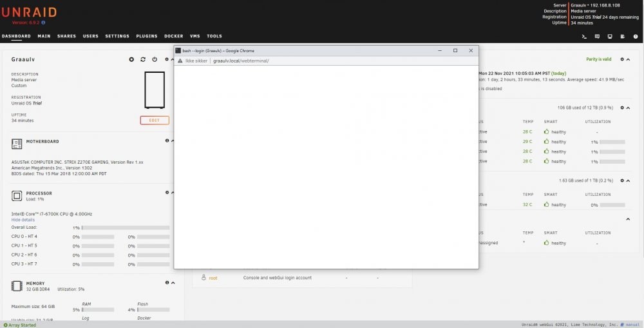Open the Shares menu tab
The image size is (644, 328).
[66, 36]
